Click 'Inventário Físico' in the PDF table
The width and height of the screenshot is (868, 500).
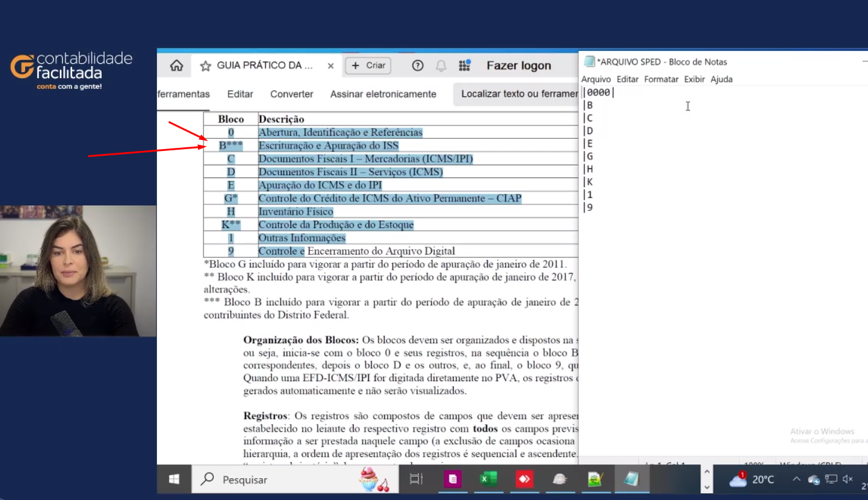click(296, 212)
